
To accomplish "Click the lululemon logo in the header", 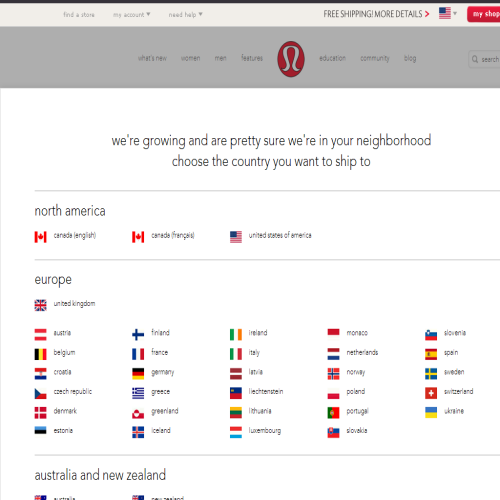I will [x=291, y=59].
